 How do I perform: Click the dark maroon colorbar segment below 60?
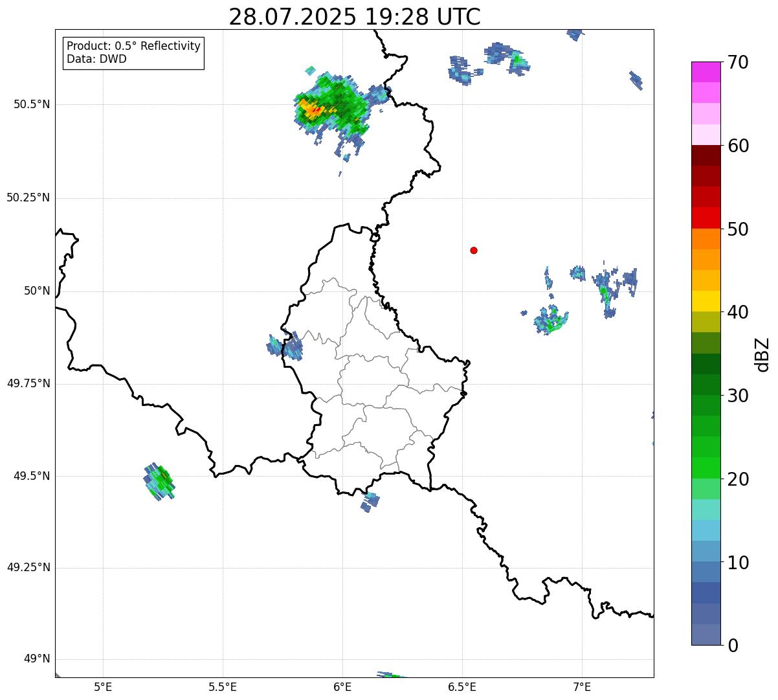click(x=706, y=155)
